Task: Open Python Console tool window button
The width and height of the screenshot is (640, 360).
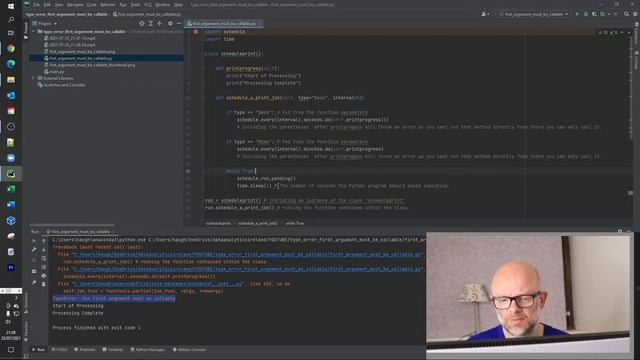Action: click(x=189, y=349)
